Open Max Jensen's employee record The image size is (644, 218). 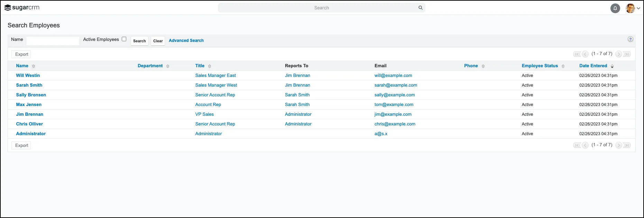click(x=29, y=105)
